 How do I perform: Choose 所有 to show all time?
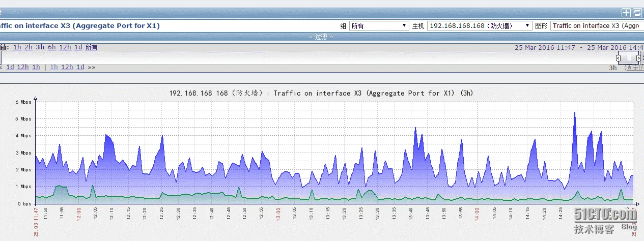point(91,47)
